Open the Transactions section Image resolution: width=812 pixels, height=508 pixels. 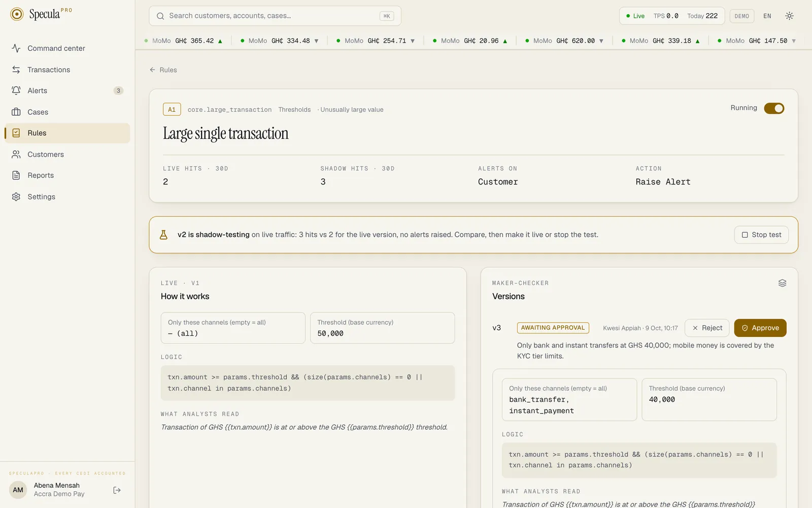tap(67, 70)
